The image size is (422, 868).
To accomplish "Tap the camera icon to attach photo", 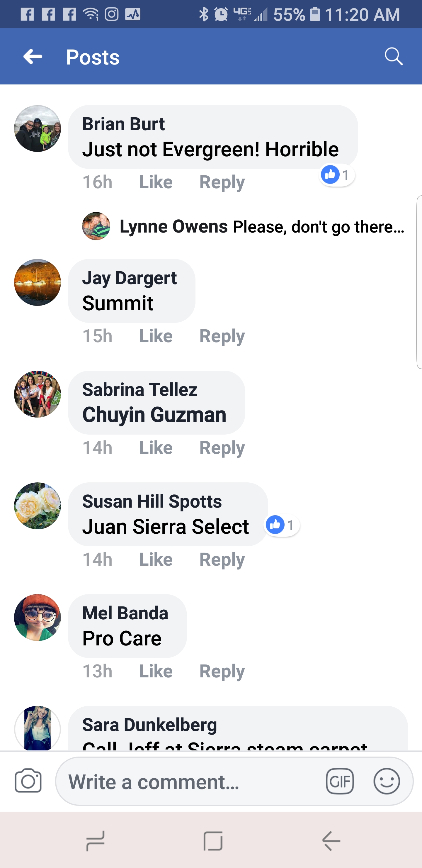I will pyautogui.click(x=28, y=781).
